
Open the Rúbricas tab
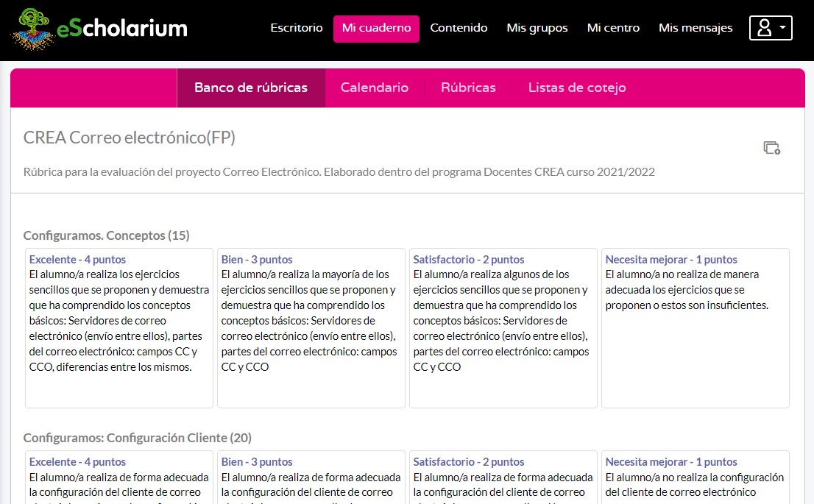pos(468,88)
